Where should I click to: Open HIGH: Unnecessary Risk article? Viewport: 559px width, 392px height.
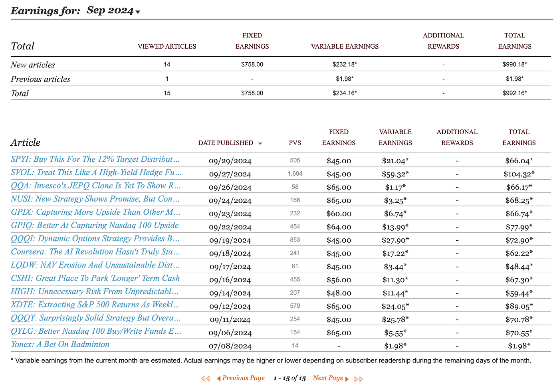coord(95,291)
